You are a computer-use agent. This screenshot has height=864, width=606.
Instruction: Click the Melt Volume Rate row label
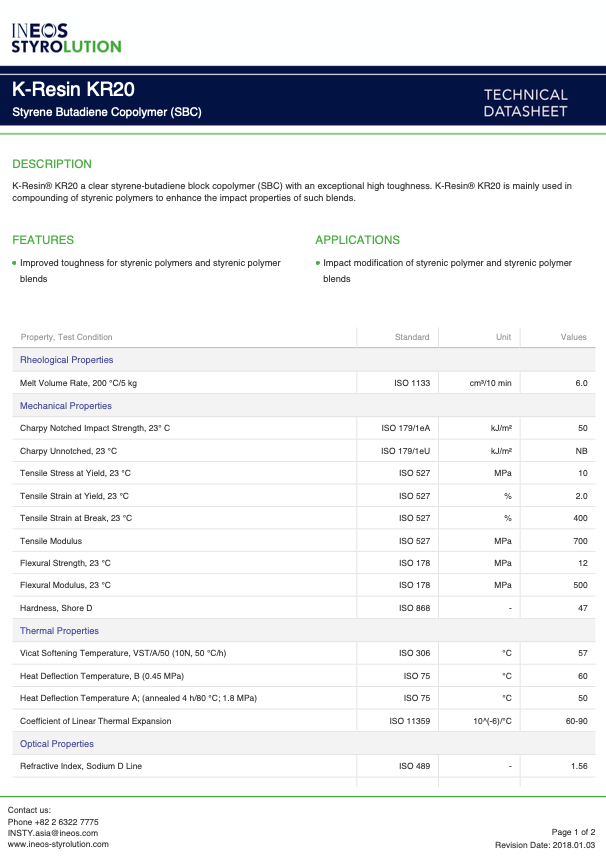click(79, 383)
